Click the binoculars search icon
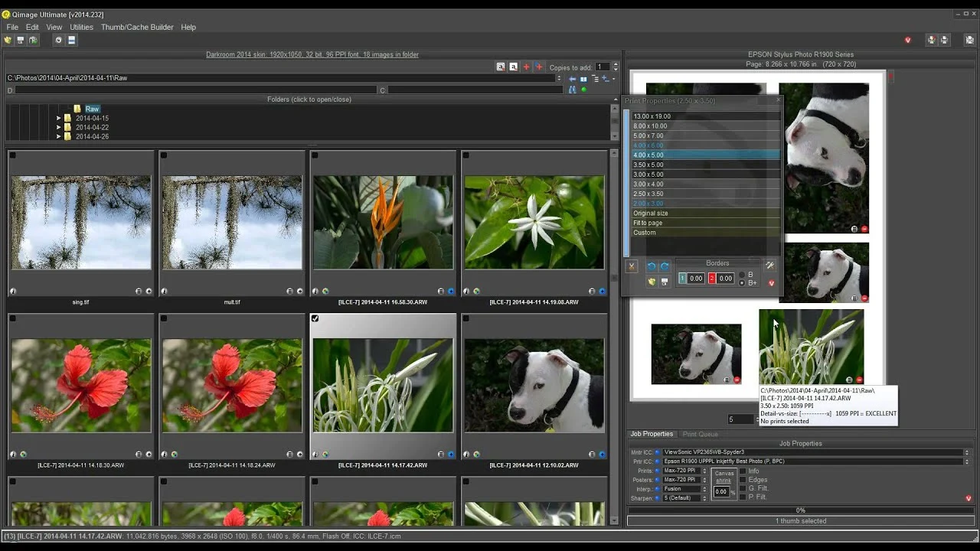This screenshot has width=980, height=551. pos(572,90)
